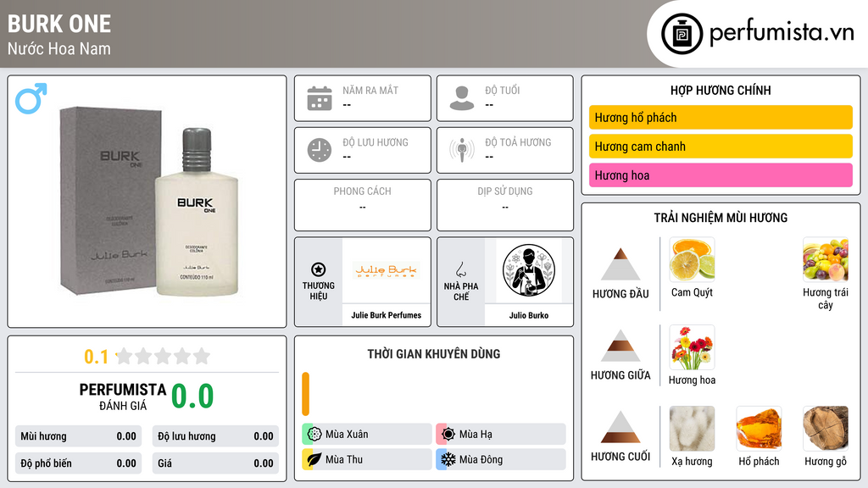The width and height of the screenshot is (868, 488).
Task: Click the 0.1 yellow user rating number
Action: click(96, 357)
